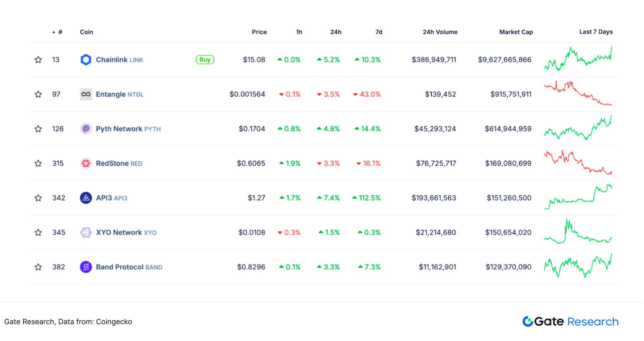Toggle the favorite star for Chainlink
This screenshot has width=644, height=341.
click(38, 60)
